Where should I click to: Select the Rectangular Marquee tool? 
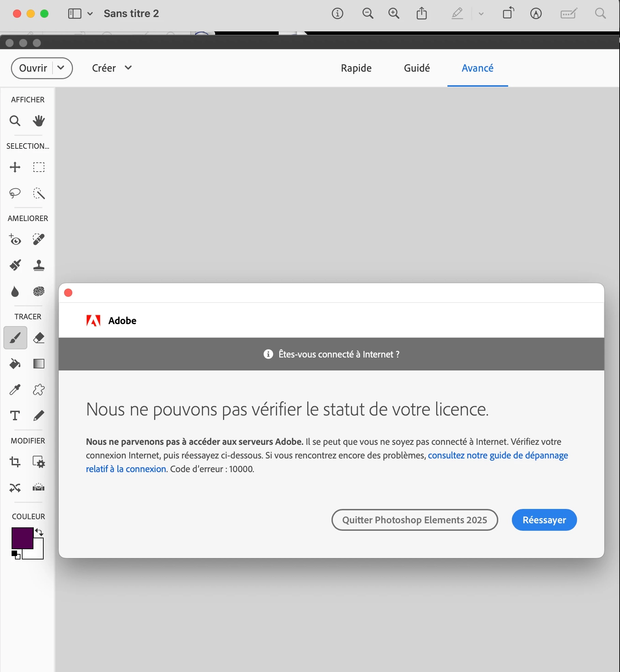click(39, 167)
